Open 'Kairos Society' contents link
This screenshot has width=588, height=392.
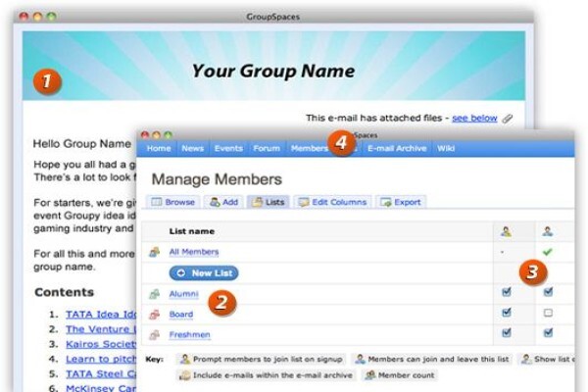point(101,344)
